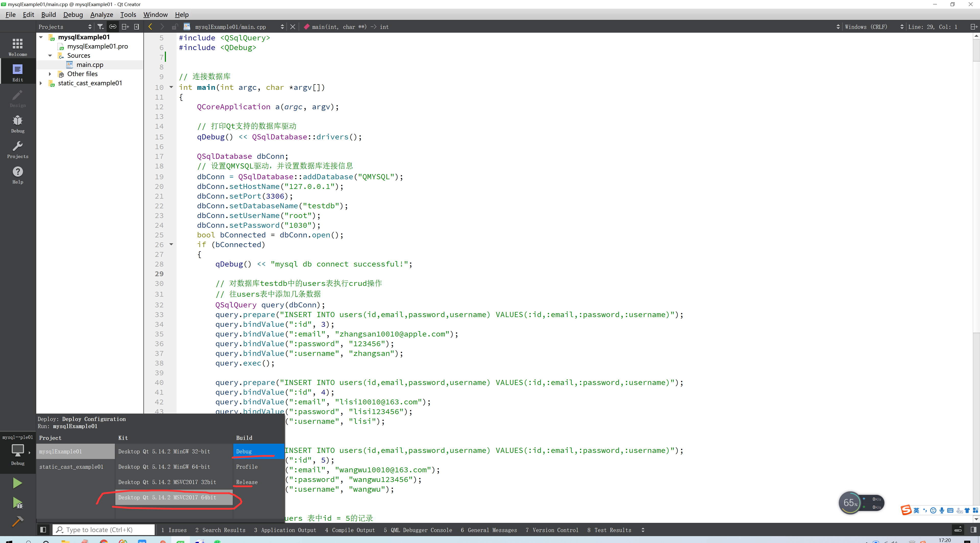Split the Projects side panel

pyautogui.click(x=125, y=27)
